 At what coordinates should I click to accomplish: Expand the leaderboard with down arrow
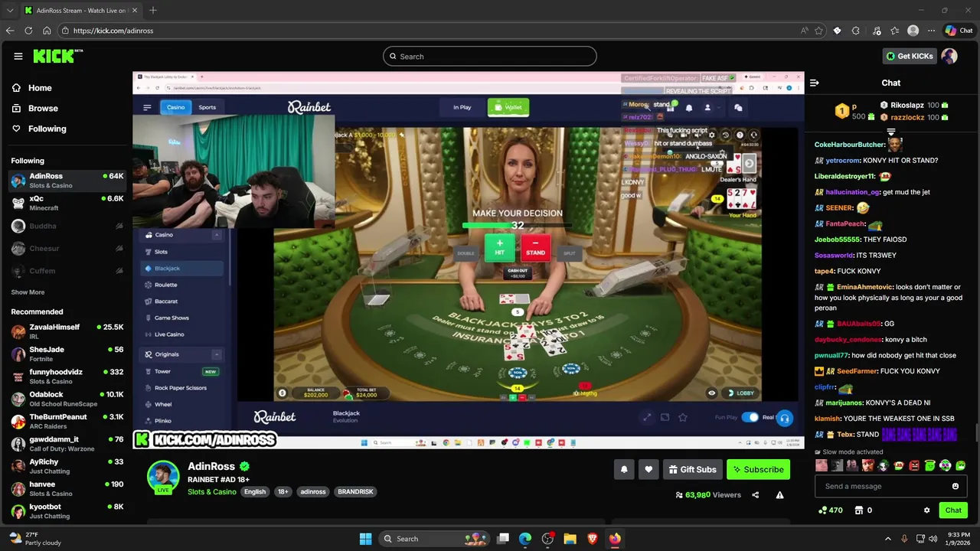pyautogui.click(x=890, y=132)
